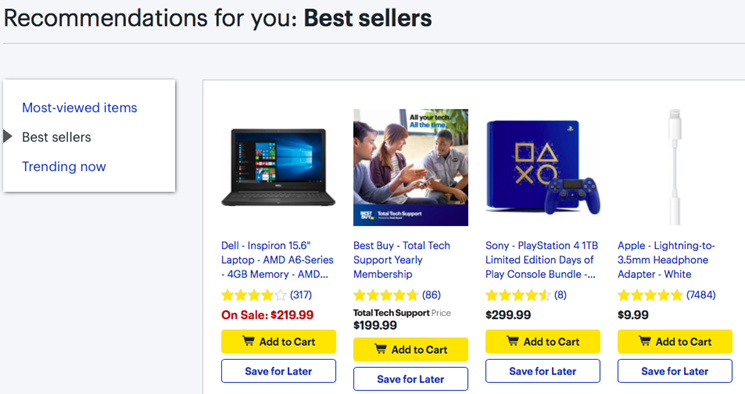Screen dimensions: 745x394
Task: Save PlayStation 4 bundle for later
Action: click(x=543, y=371)
